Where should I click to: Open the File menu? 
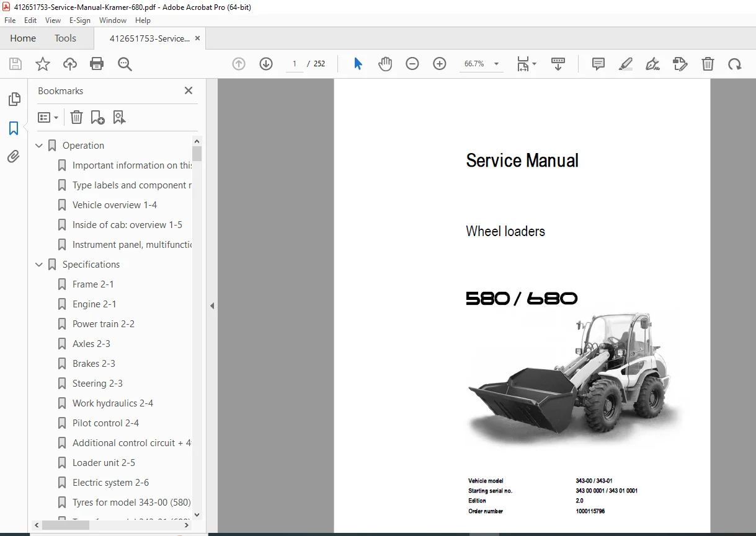(x=10, y=20)
